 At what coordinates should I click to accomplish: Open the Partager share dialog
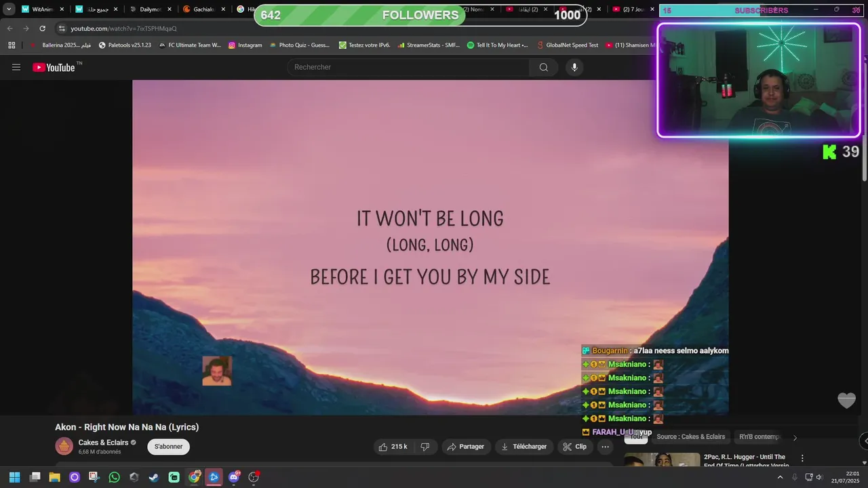(467, 447)
